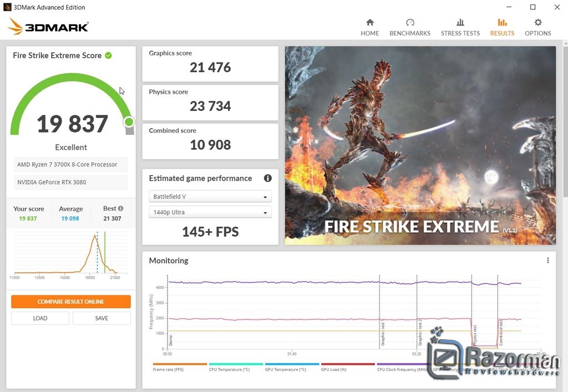This screenshot has width=568, height=392.
Task: Click the score gauge indicator knob
Action: tap(129, 122)
